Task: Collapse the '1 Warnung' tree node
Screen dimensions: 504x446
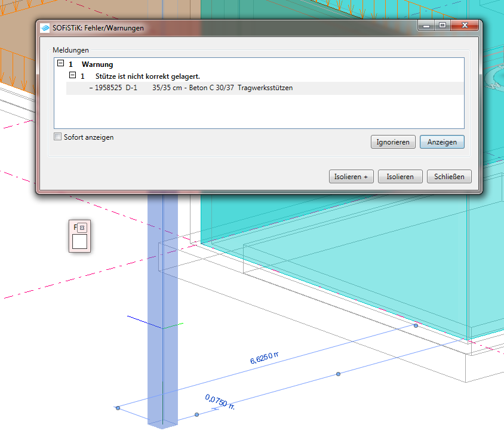Action: [60, 64]
